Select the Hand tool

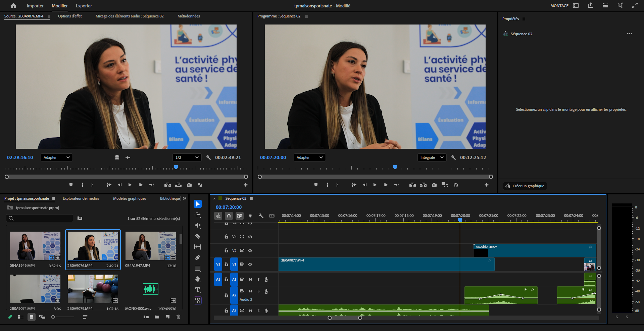click(x=198, y=279)
